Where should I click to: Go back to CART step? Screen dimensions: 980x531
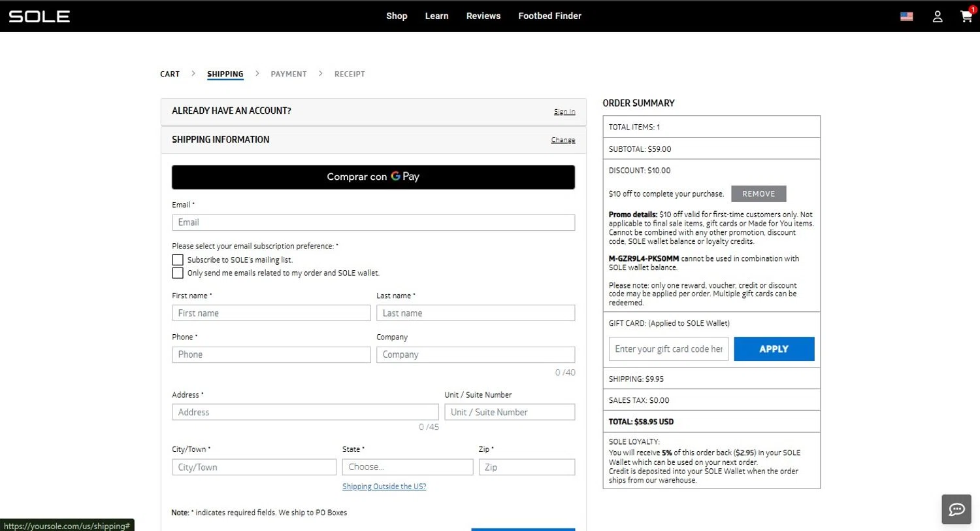[x=170, y=74]
